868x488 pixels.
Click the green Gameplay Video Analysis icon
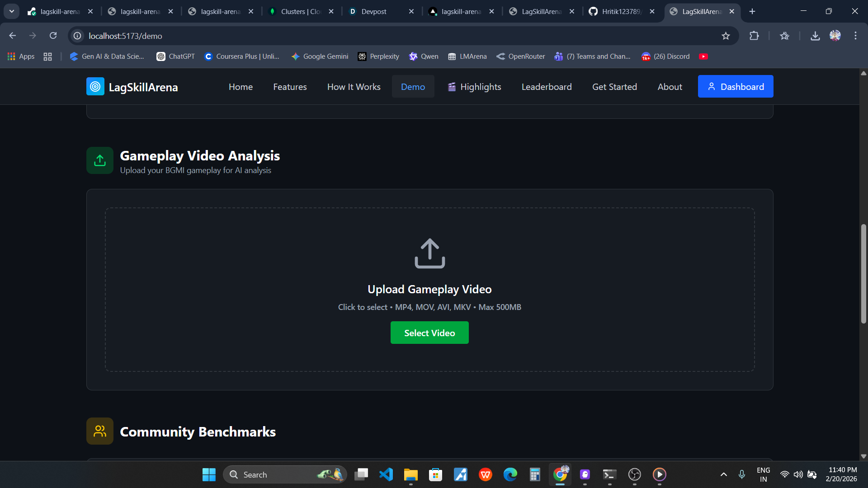click(99, 160)
